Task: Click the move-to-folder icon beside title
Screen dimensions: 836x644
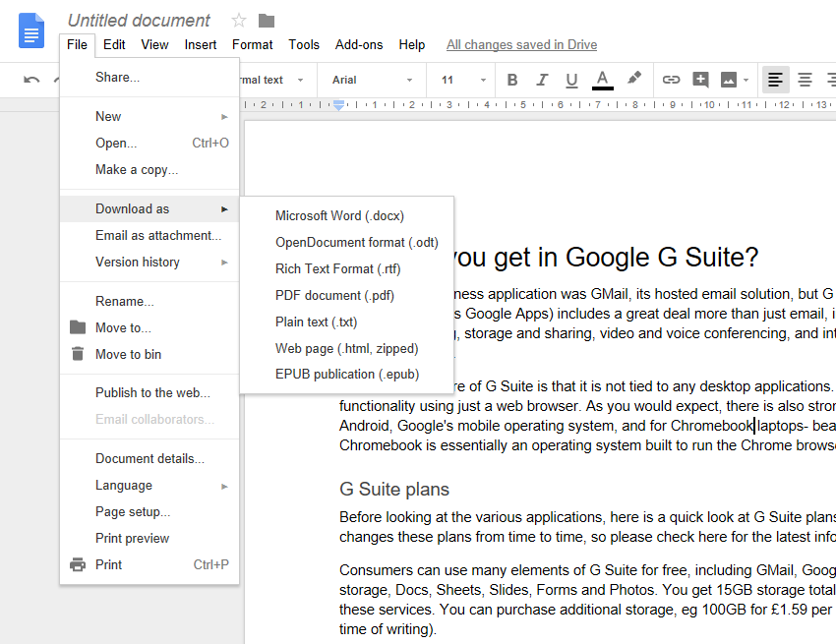Action: pos(267,21)
